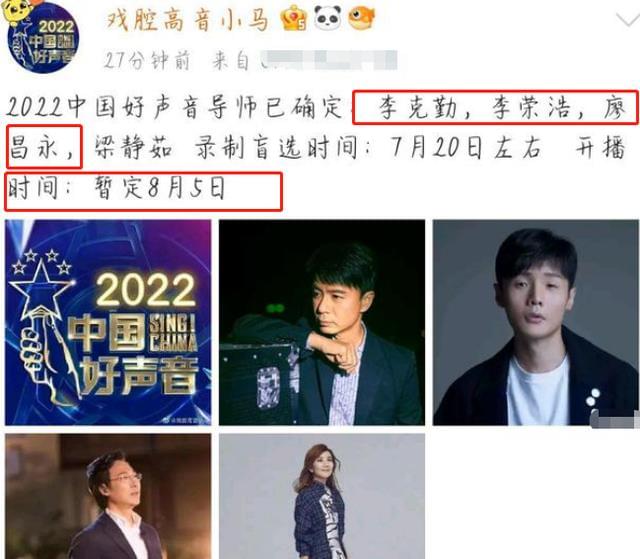This screenshot has height=559, width=640.
Task: Open photo of man in white t-shirt
Action: coord(536,322)
